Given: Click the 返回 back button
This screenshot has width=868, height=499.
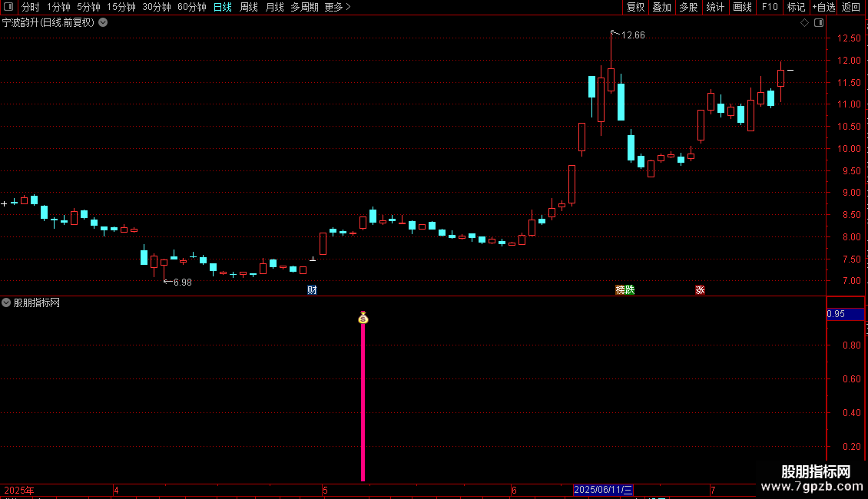Looking at the screenshot, I should coord(851,7).
